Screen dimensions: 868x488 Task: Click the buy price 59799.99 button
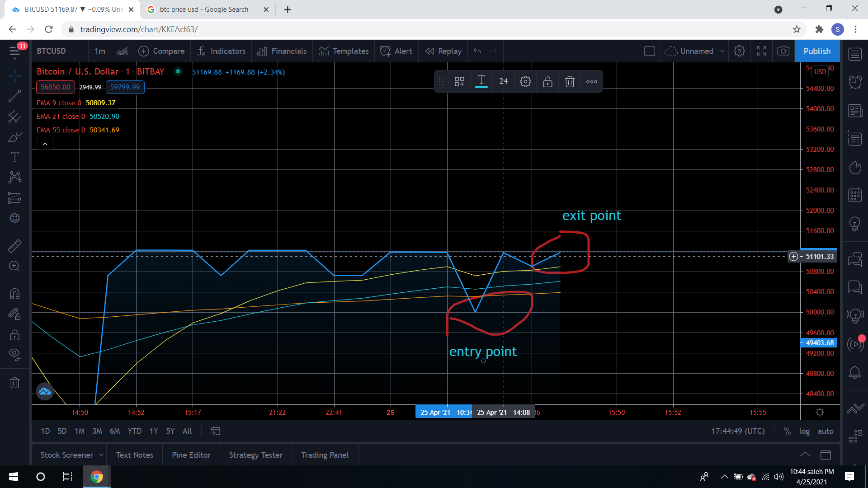coord(125,87)
